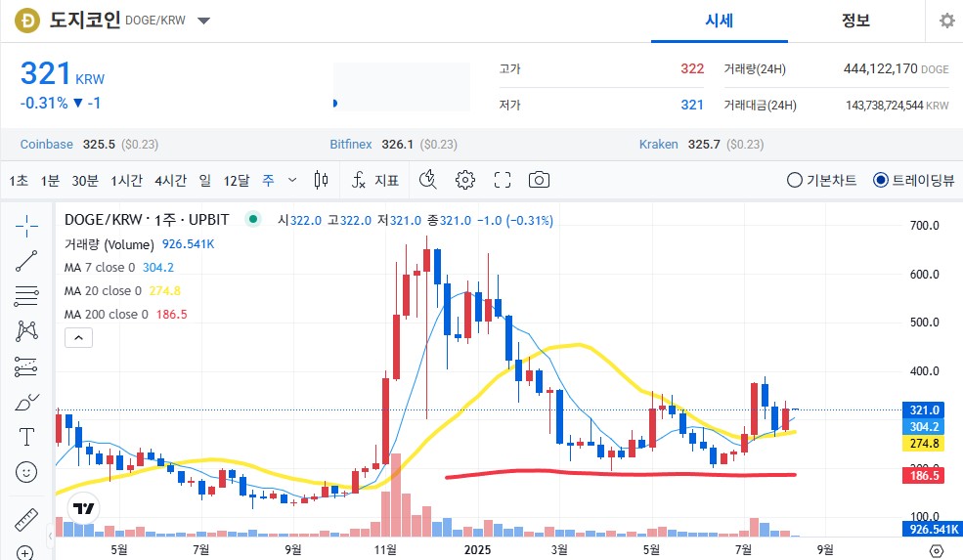This screenshot has height=560, width=963.
Task: Select the text annotation tool
Action: pyautogui.click(x=26, y=437)
